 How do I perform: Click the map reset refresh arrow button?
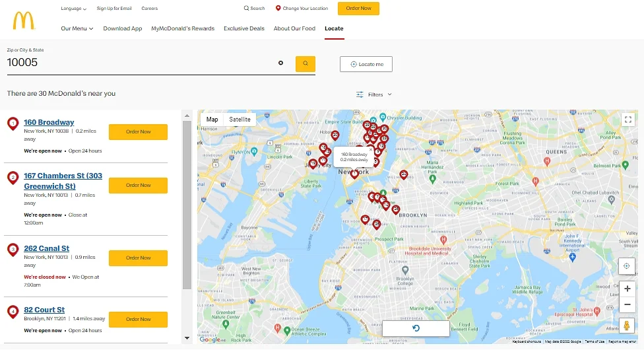click(416, 328)
